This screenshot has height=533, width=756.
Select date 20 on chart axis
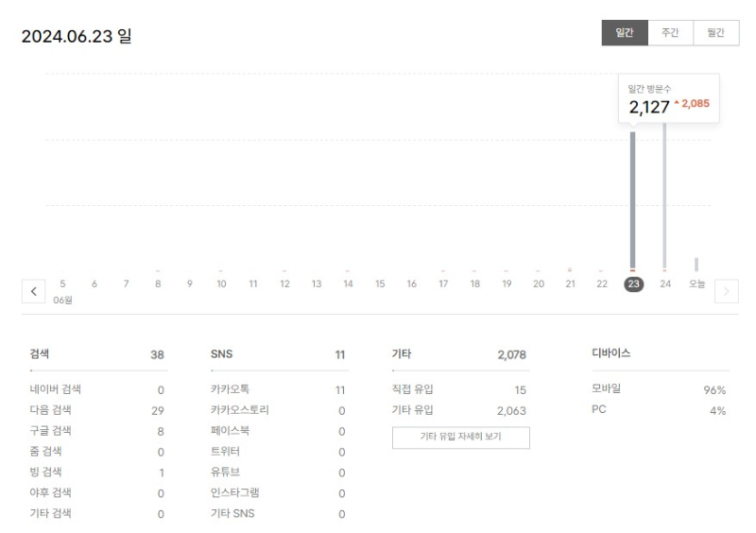pyautogui.click(x=539, y=284)
